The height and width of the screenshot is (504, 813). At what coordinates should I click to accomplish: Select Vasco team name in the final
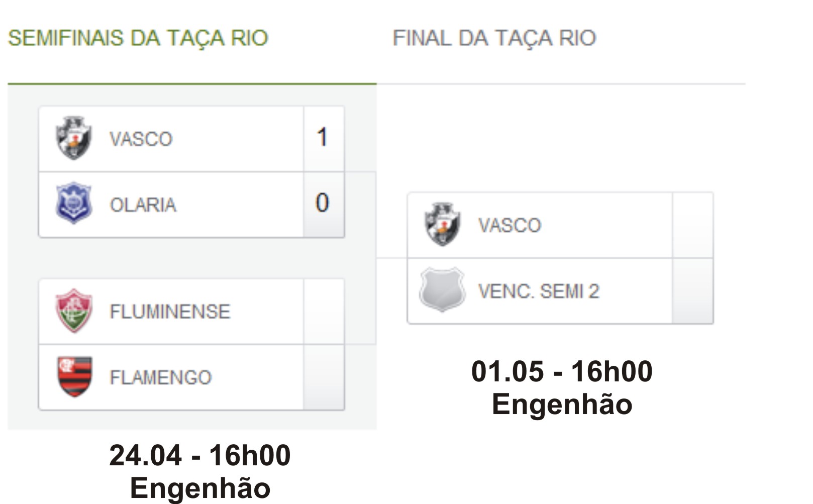click(510, 226)
